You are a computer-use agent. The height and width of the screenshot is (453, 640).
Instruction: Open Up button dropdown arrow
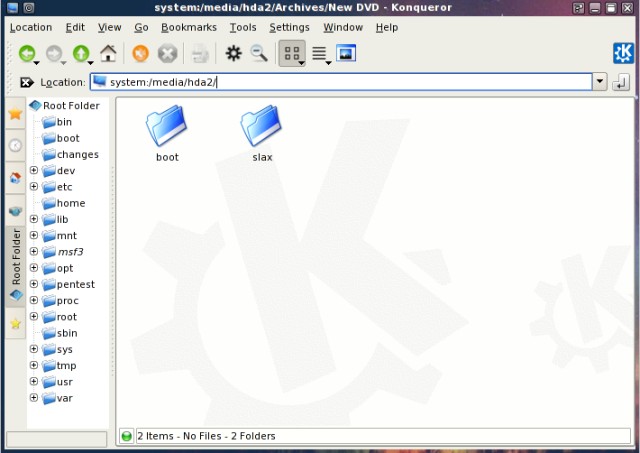tap(91, 63)
